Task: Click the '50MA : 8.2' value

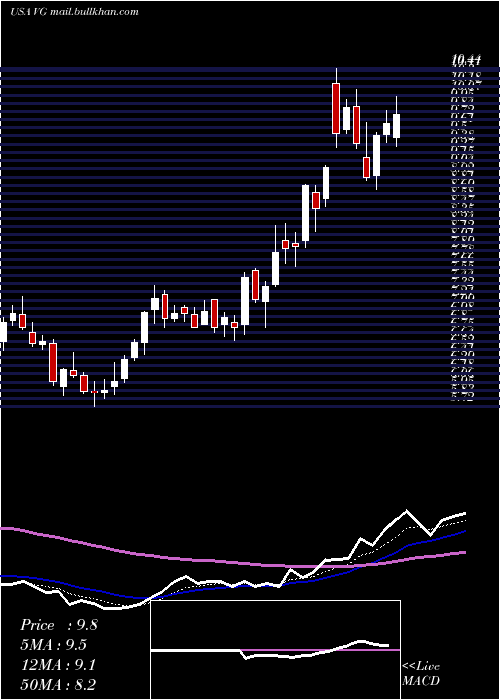Action: [58, 684]
